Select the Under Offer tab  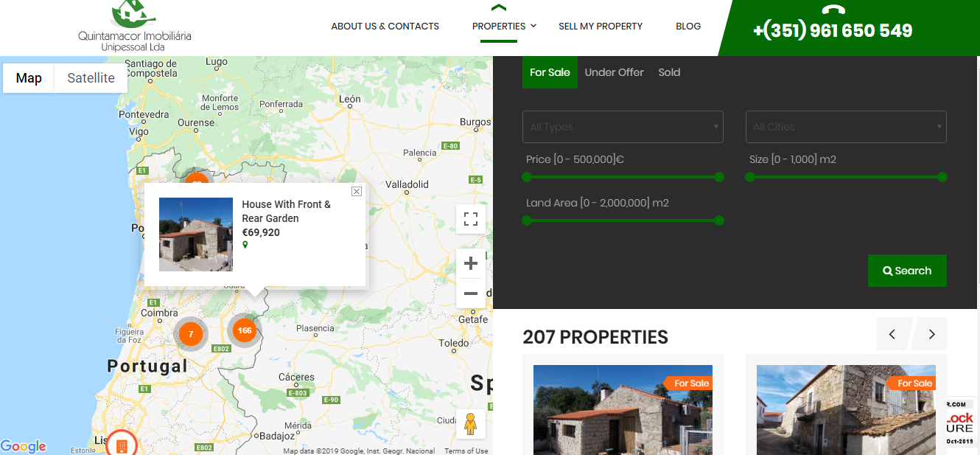(x=614, y=72)
